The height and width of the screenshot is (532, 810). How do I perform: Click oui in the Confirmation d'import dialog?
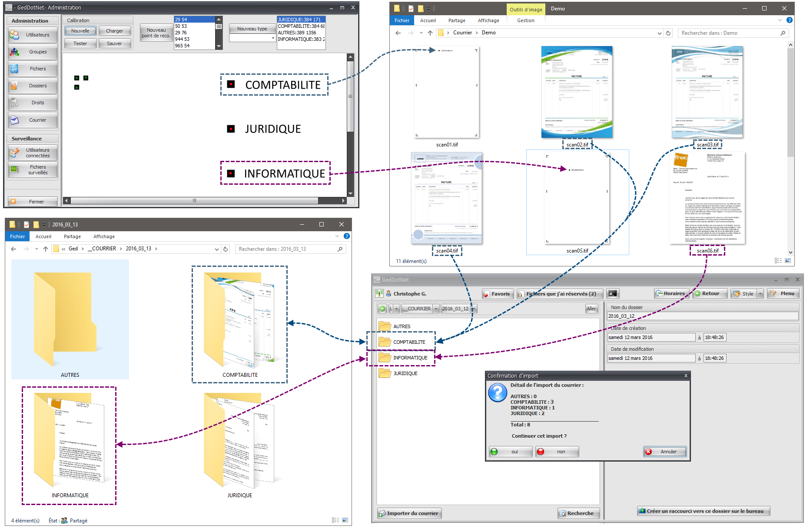(x=511, y=452)
